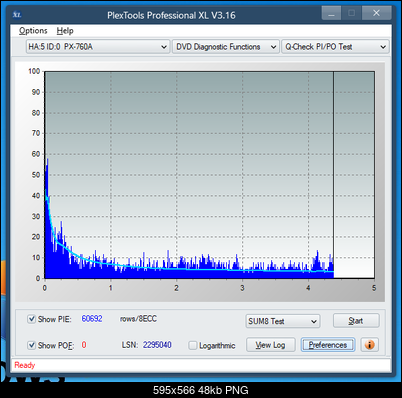402x398 pixels.
Task: Toggle the Show PIE checkbox
Action: click(x=31, y=319)
